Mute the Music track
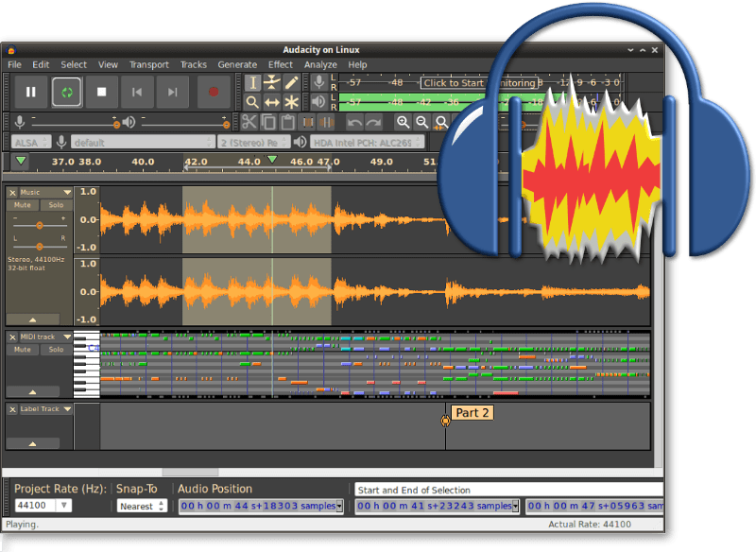The image size is (756, 552). tap(22, 205)
